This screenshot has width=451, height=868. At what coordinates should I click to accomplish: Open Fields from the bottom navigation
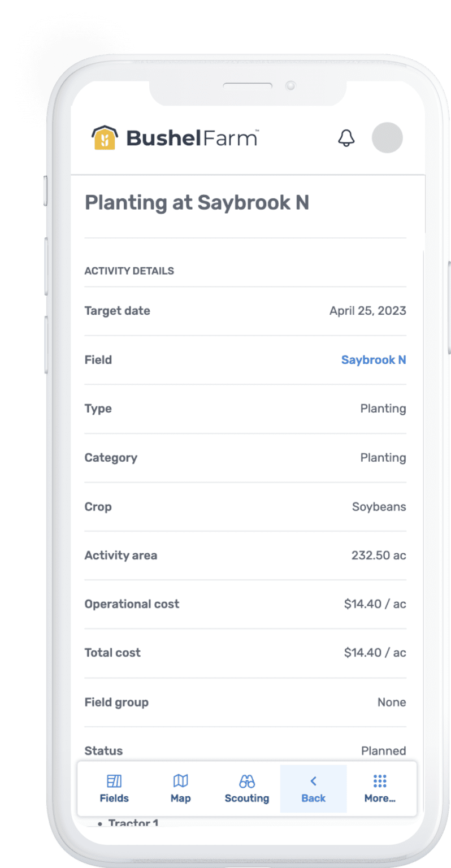pyautogui.click(x=114, y=789)
